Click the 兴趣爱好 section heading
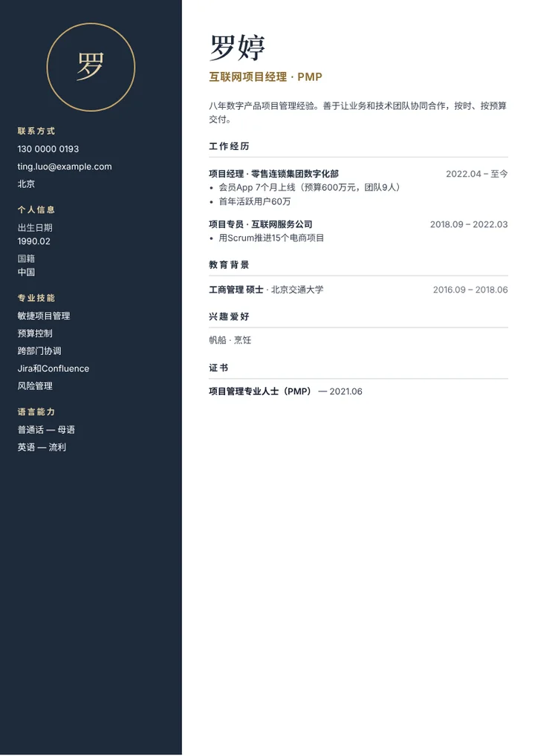The height and width of the screenshot is (756, 535). point(229,316)
